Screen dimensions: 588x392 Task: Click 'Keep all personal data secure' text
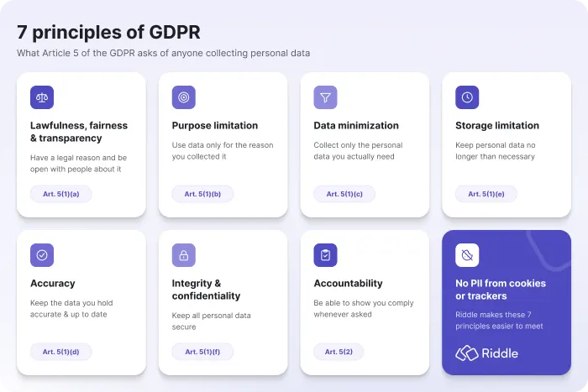[212, 321]
